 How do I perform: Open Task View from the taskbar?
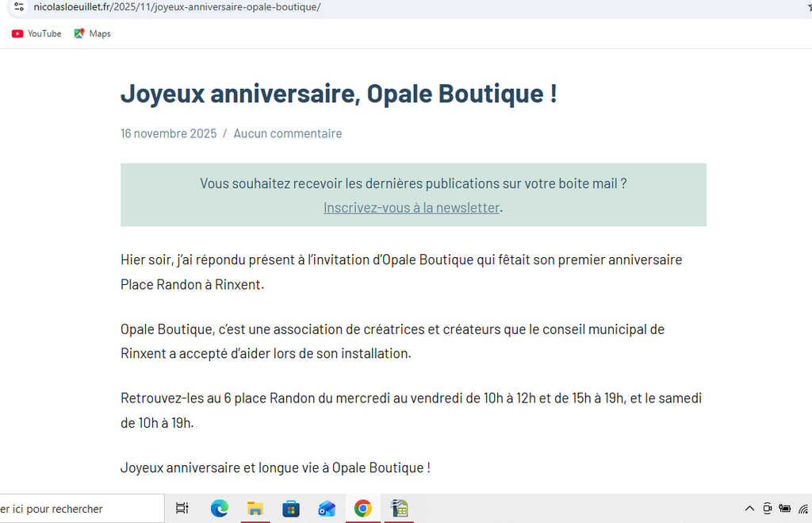[x=182, y=509]
